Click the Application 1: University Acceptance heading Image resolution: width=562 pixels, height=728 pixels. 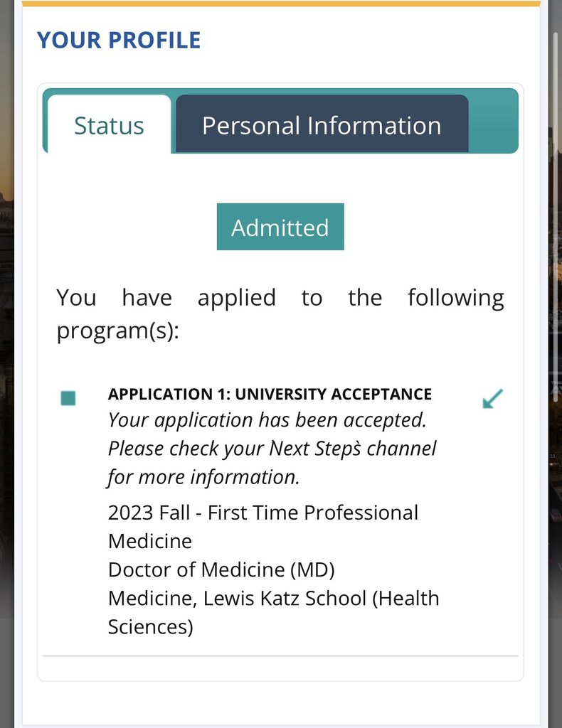270,394
